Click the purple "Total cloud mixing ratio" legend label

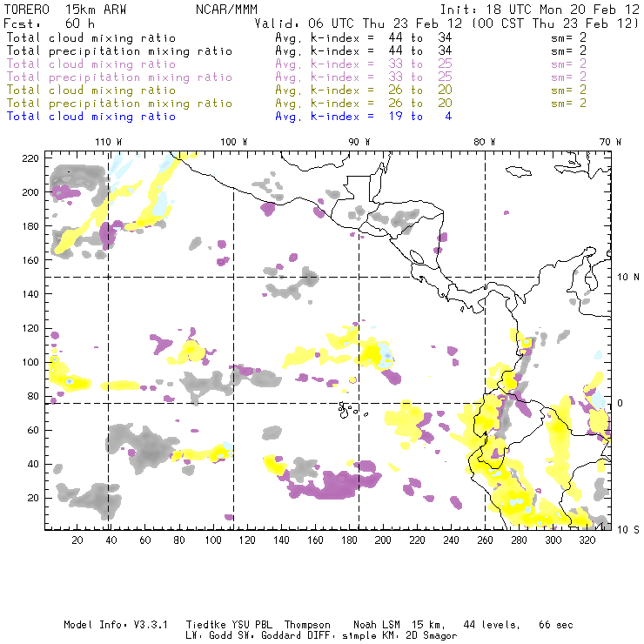click(x=91, y=64)
